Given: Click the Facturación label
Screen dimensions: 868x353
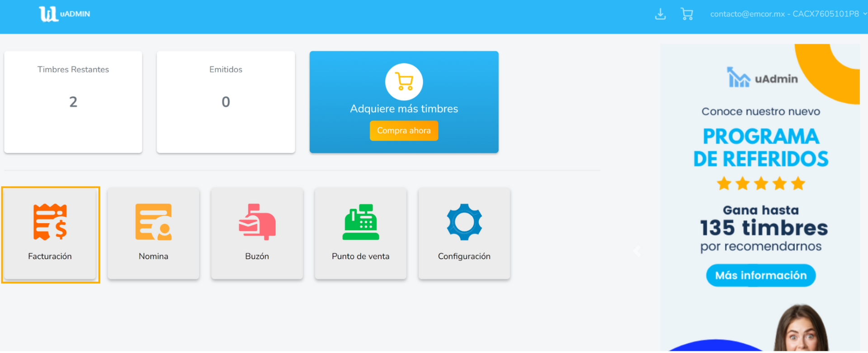Looking at the screenshot, I should (50, 256).
